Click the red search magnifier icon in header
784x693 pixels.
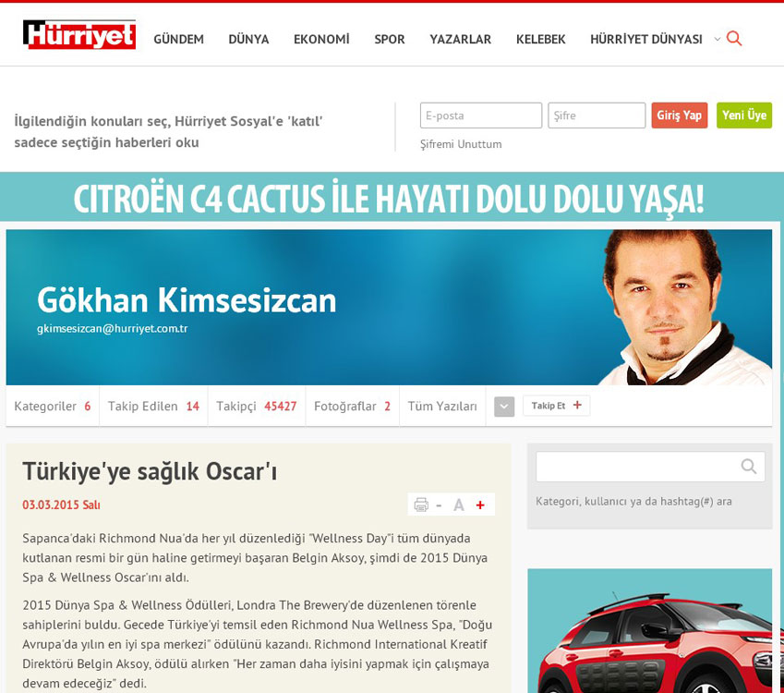point(733,39)
